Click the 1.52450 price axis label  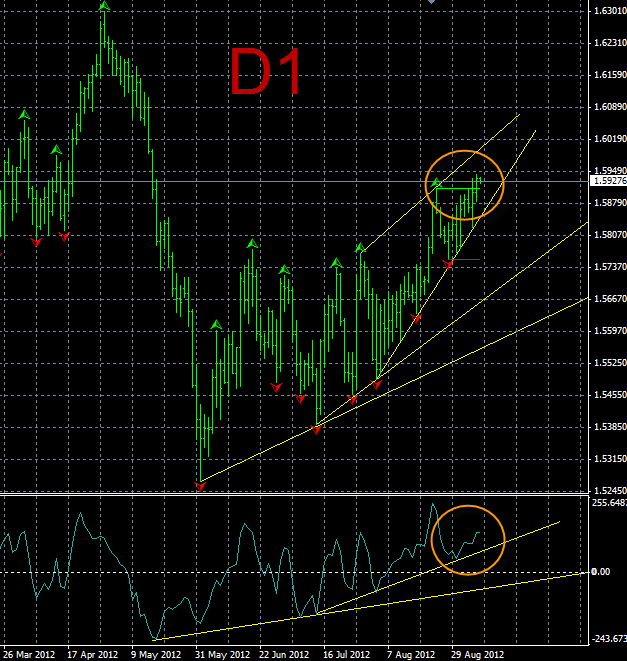pyautogui.click(x=610, y=491)
